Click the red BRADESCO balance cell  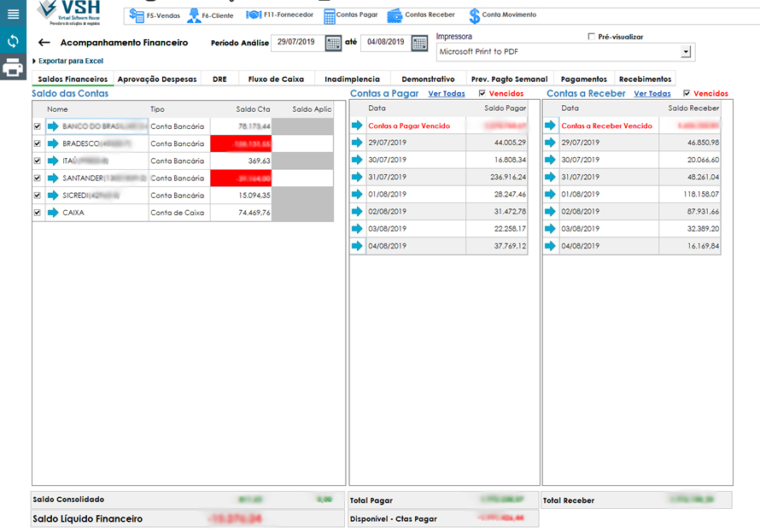(x=241, y=143)
